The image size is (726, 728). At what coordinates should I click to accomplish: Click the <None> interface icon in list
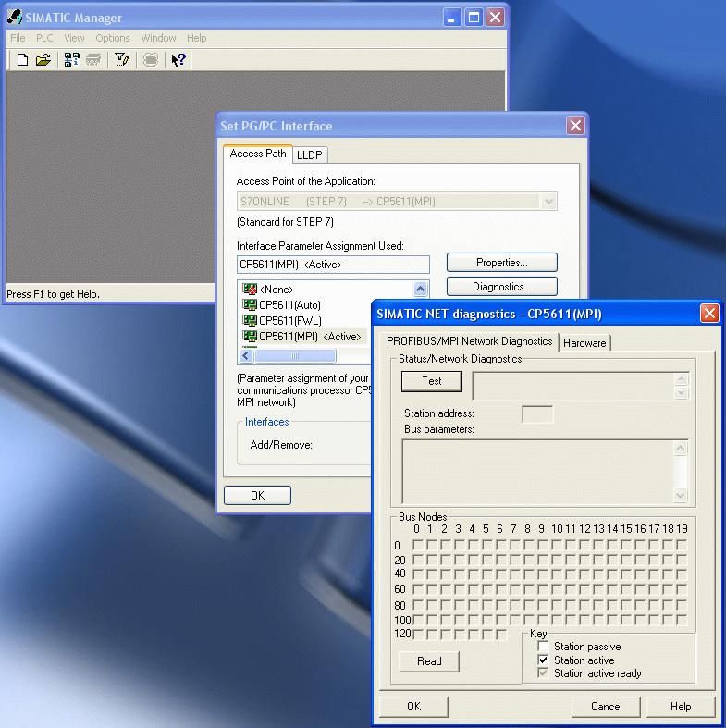[x=250, y=290]
